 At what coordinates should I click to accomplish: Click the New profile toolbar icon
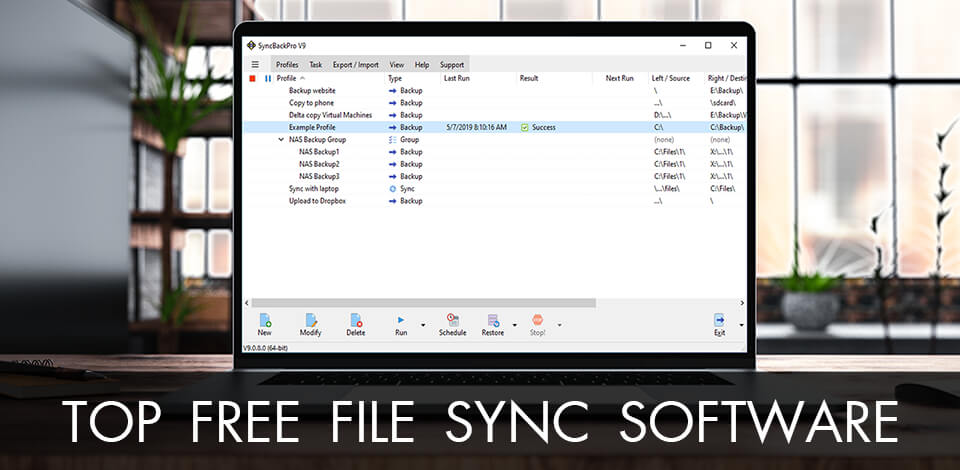264,320
